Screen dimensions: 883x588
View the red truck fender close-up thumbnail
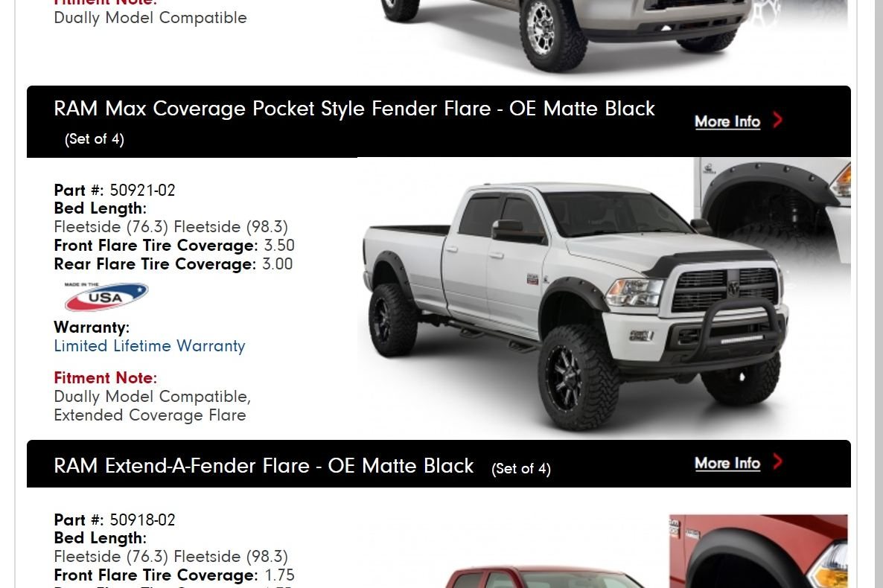pyautogui.click(x=759, y=552)
